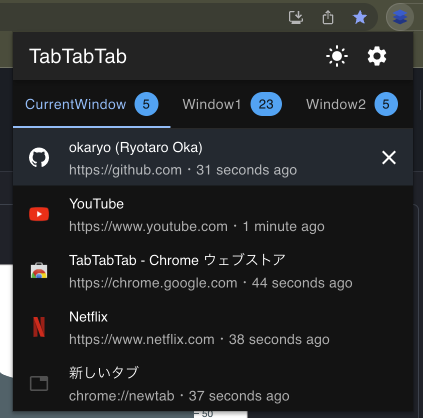
Task: Click the Window2 badge showing 5
Action: [386, 104]
